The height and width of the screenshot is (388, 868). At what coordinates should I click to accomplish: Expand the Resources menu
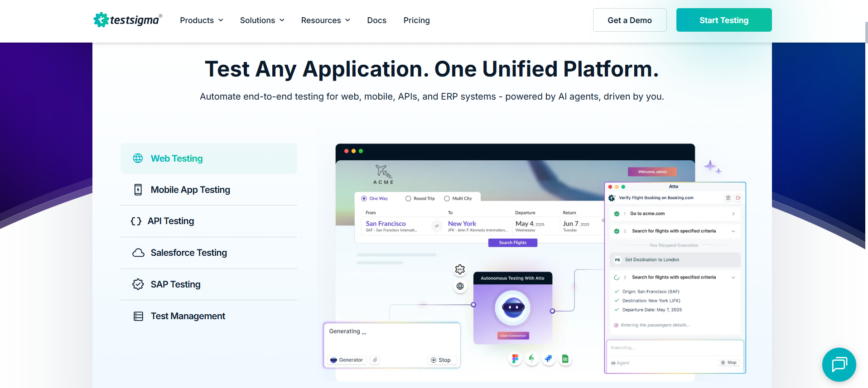[x=325, y=20]
